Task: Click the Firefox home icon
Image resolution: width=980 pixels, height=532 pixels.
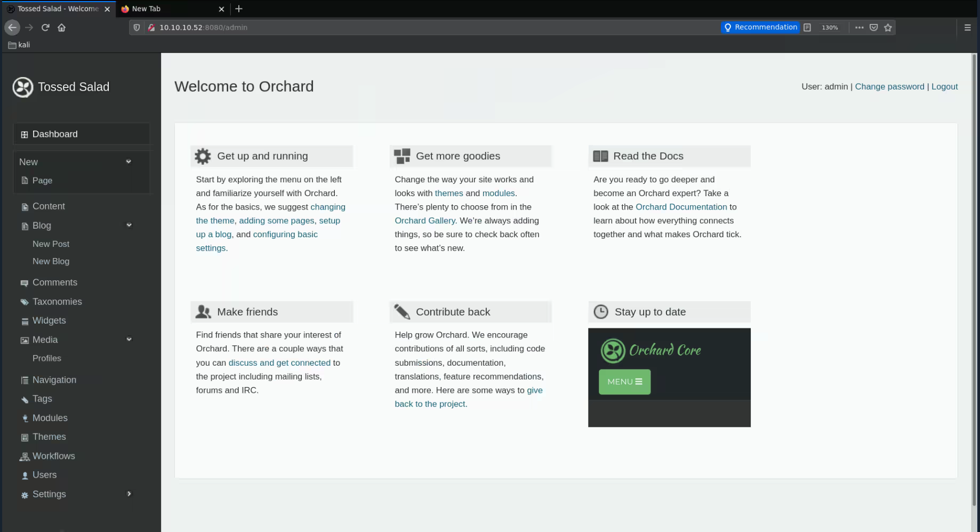Action: pos(62,28)
